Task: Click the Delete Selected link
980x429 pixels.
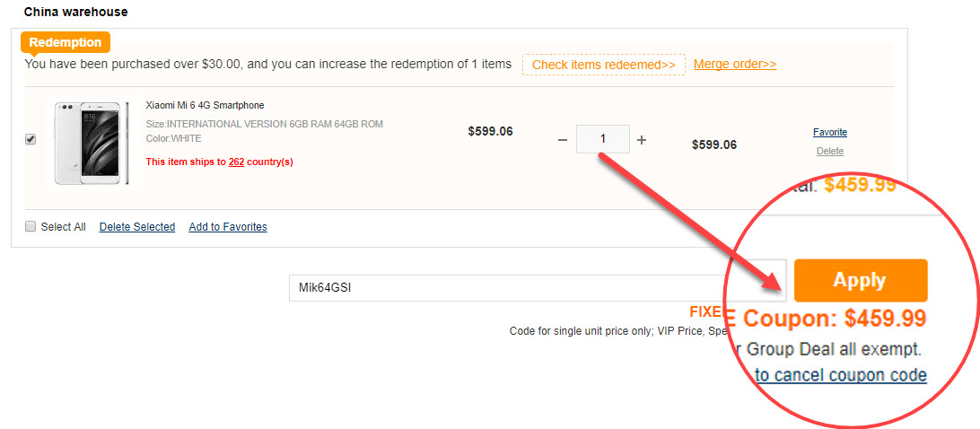Action: [x=137, y=227]
